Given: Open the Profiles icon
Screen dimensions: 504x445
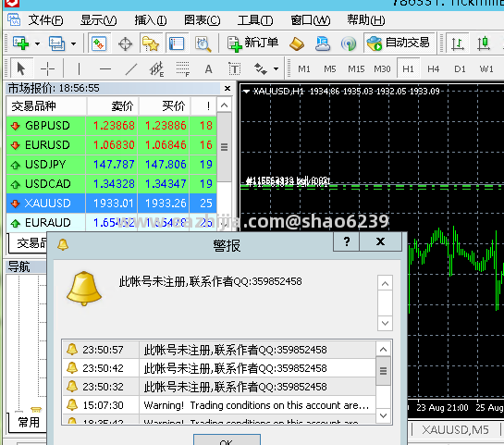Looking at the screenshot, I should [57, 43].
